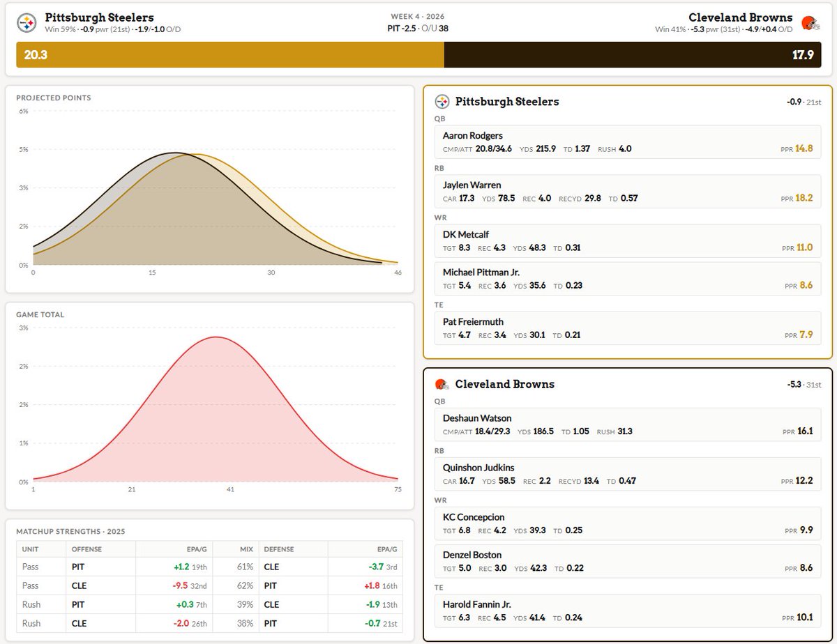The image size is (837, 644).
Task: Select the KC Concepcion player name
Action: 474,517
